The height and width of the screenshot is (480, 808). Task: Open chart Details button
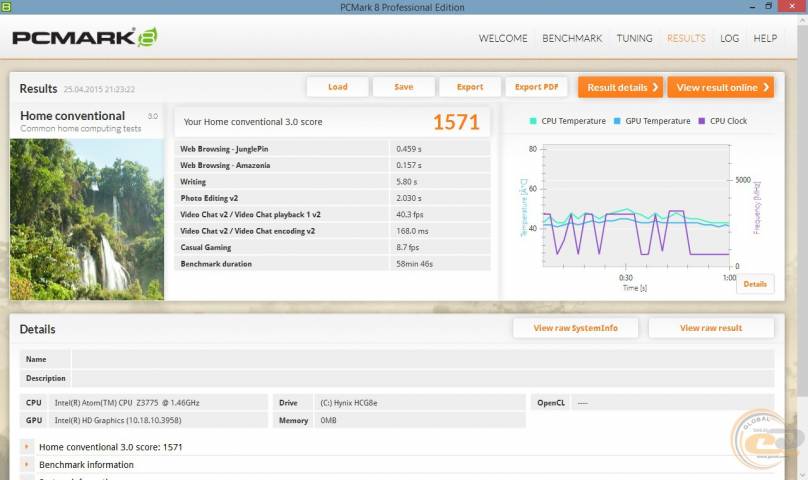[x=755, y=284]
